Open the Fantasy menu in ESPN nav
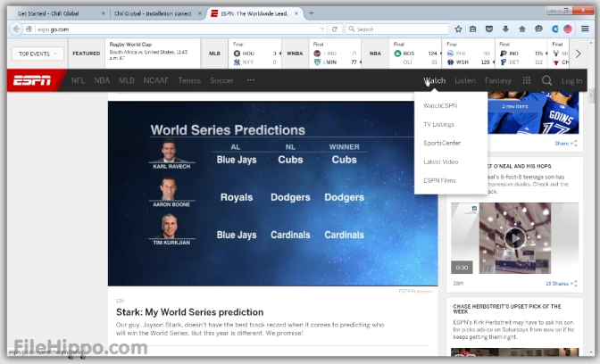The width and height of the screenshot is (600, 364). tap(498, 80)
